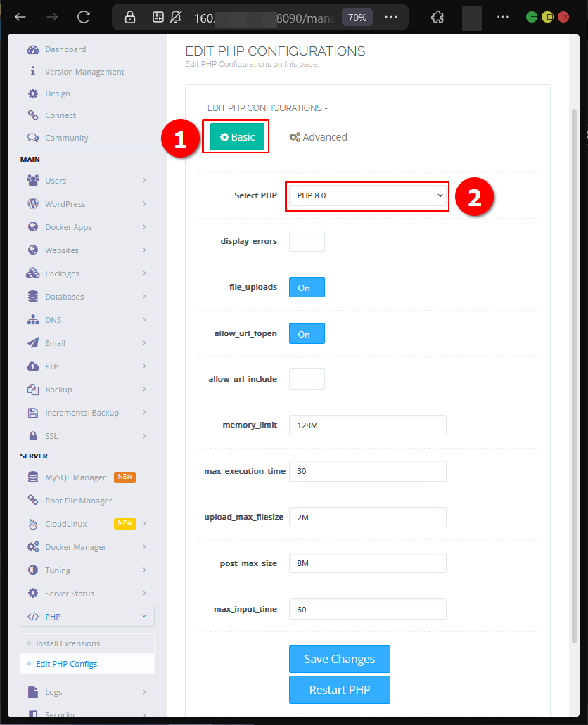
Task: Expand the Tuning menu chevron
Action: [144, 570]
